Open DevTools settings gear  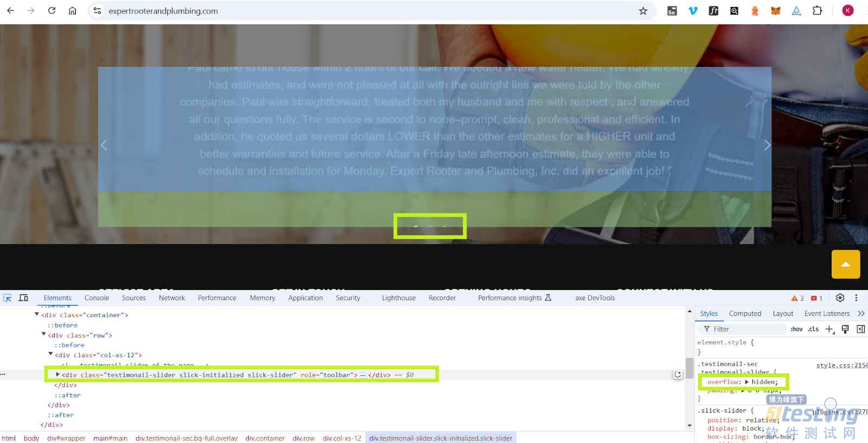840,298
